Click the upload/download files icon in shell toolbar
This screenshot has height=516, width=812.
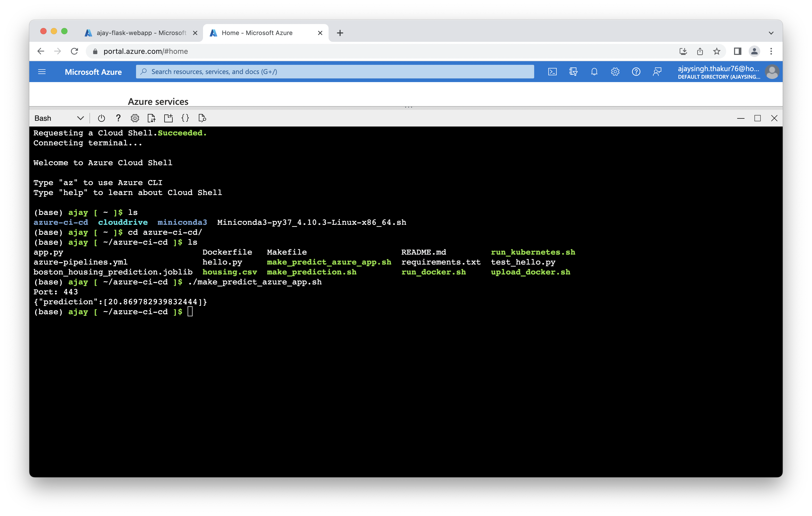[151, 118]
